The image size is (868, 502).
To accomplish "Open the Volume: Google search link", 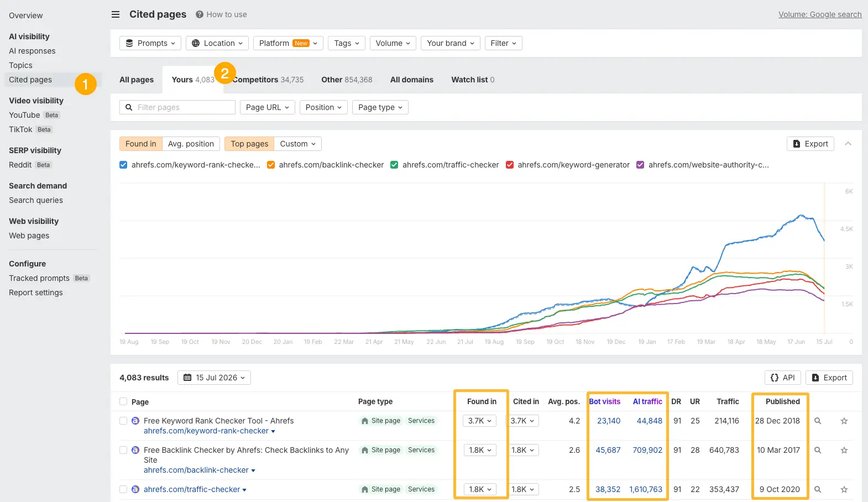I will coord(820,14).
